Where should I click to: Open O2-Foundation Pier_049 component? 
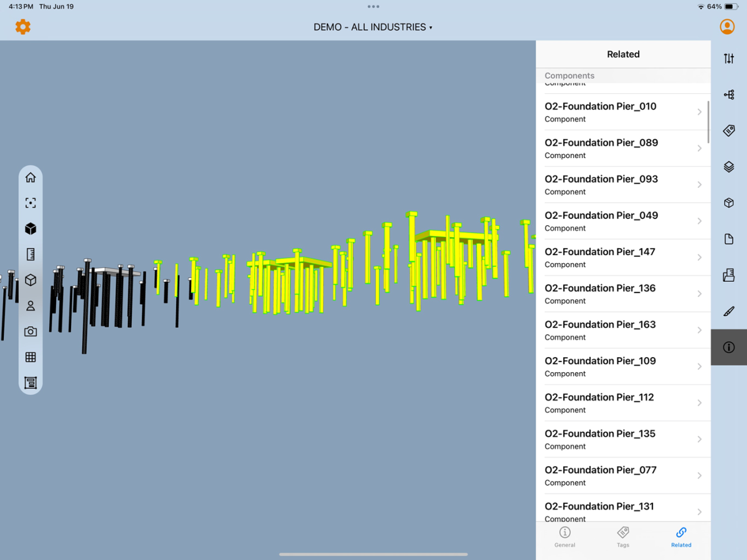click(x=623, y=221)
